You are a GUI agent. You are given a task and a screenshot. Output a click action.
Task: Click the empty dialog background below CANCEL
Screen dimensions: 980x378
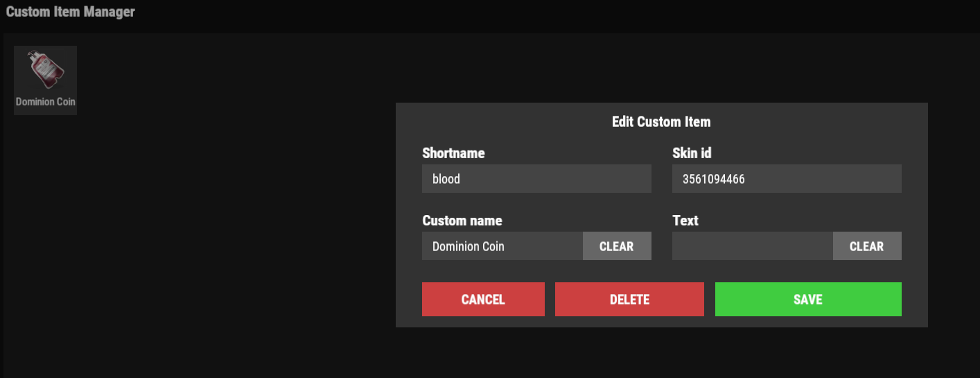pyautogui.click(x=483, y=322)
